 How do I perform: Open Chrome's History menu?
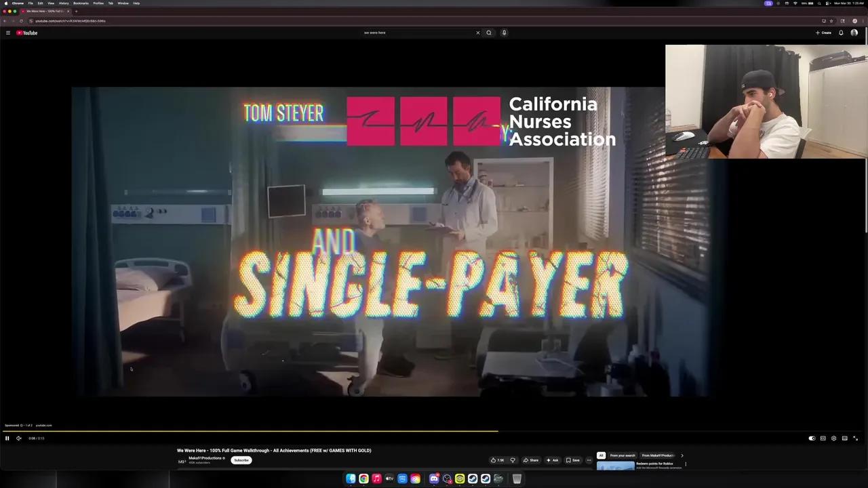[64, 3]
